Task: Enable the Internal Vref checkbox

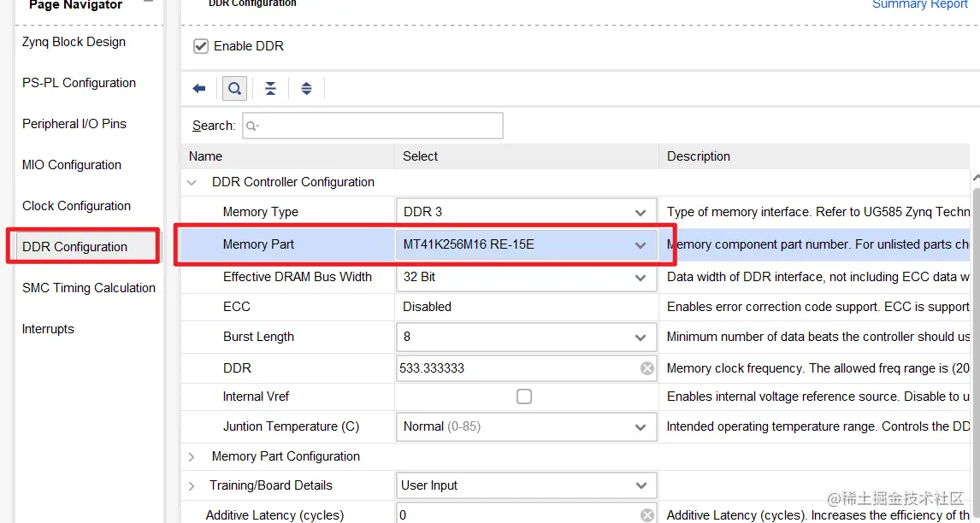Action: click(524, 397)
